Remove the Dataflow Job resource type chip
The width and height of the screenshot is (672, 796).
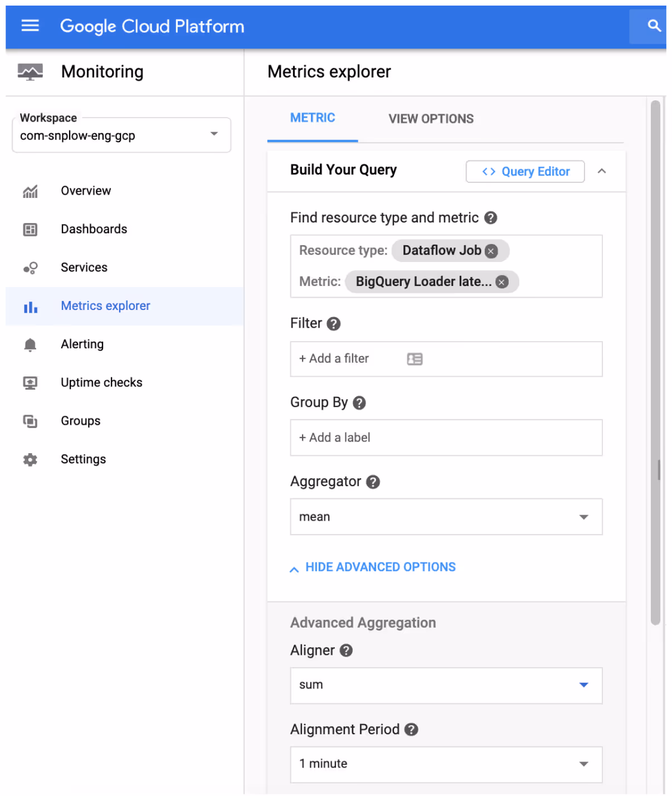(491, 251)
